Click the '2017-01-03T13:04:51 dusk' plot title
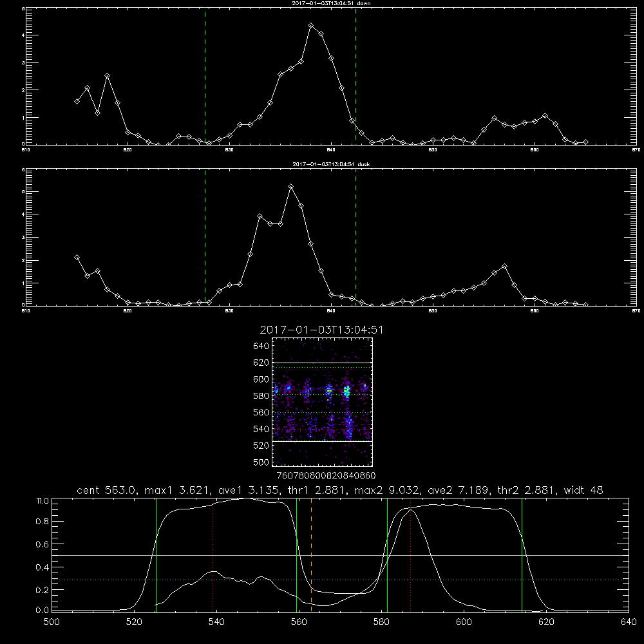The image size is (644, 644). tap(331, 164)
